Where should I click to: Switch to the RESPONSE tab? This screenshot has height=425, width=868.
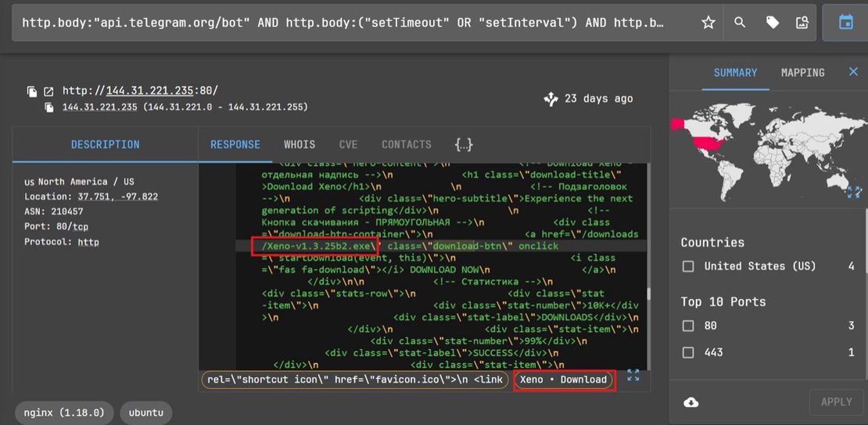click(x=235, y=145)
